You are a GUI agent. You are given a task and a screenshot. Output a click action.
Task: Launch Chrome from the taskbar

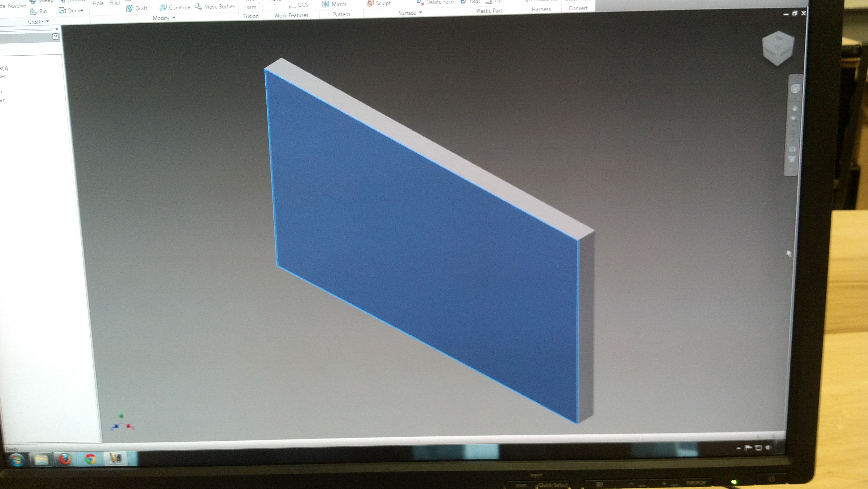click(90, 459)
